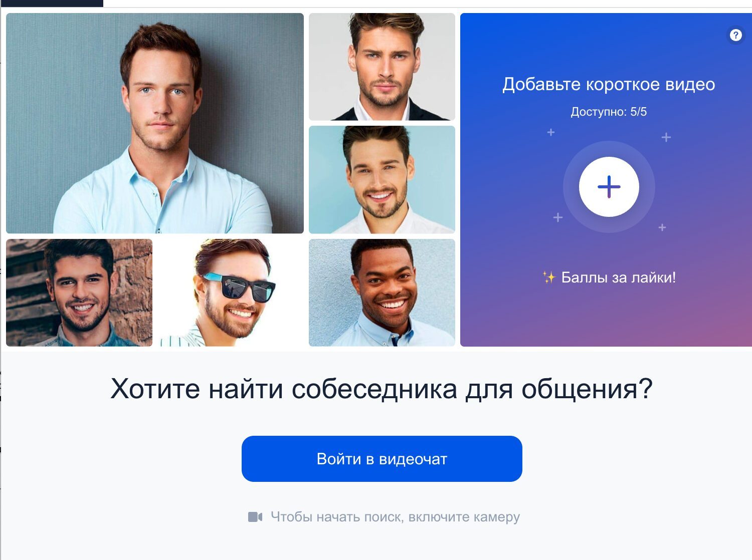Click the Баллы за лайки! text
This screenshot has height=560, width=752.
point(619,277)
